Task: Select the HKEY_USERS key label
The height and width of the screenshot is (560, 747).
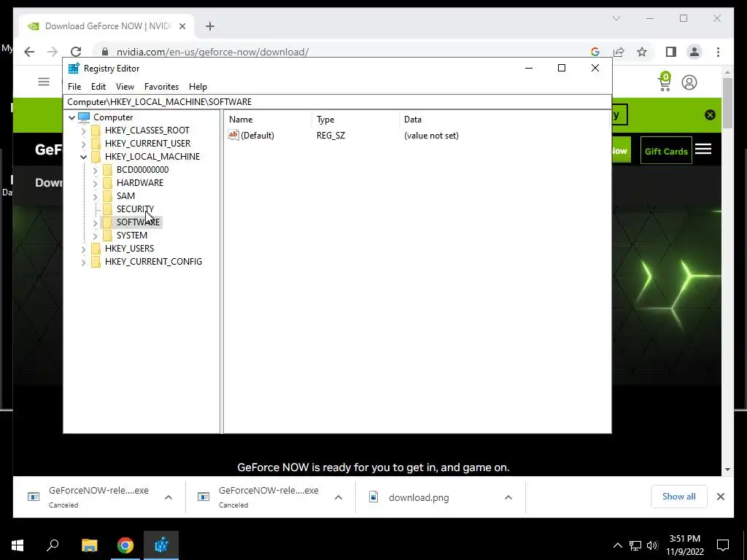Action: click(130, 249)
